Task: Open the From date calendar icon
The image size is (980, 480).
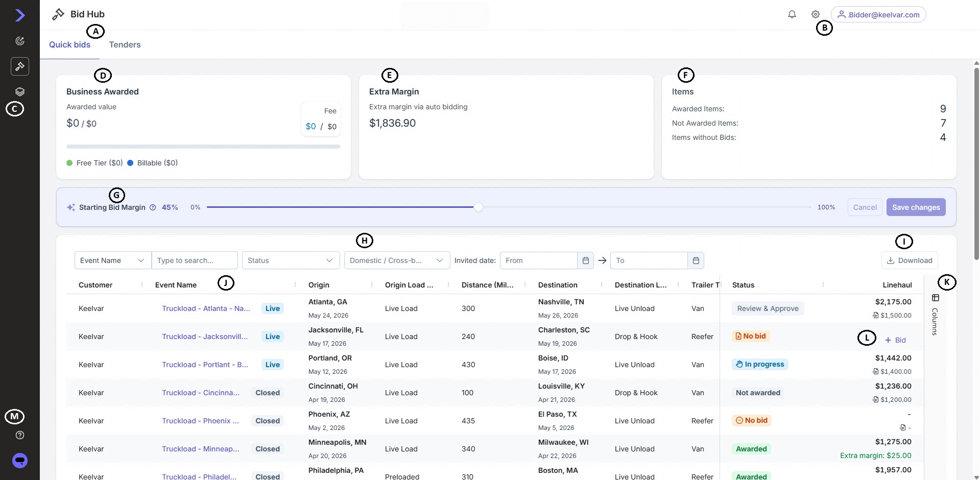Action: pyautogui.click(x=586, y=260)
